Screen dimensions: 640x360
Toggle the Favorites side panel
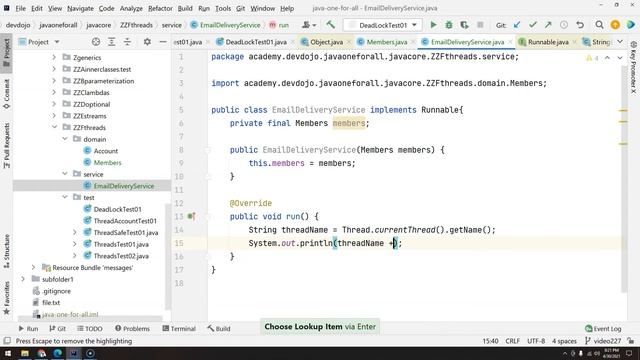coord(7,298)
